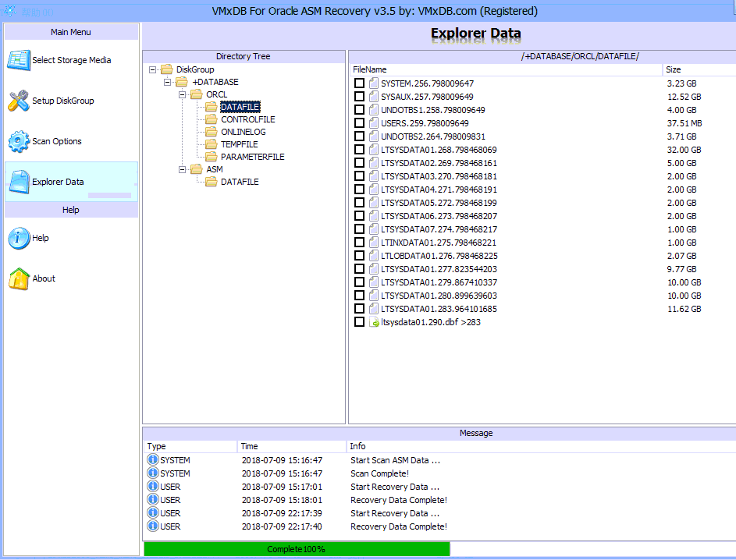Check the LTINXDATA01.275.798468221 checkbox
This screenshot has width=736, height=560.
coord(359,242)
